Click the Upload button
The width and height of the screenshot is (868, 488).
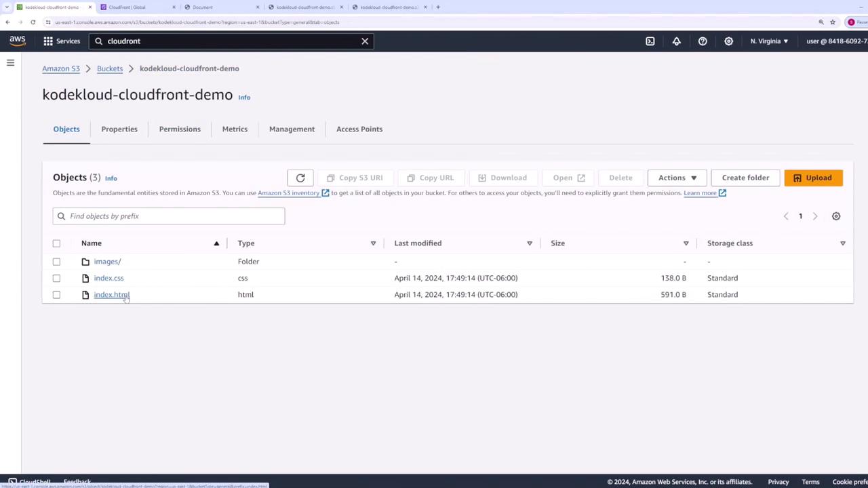click(x=813, y=178)
